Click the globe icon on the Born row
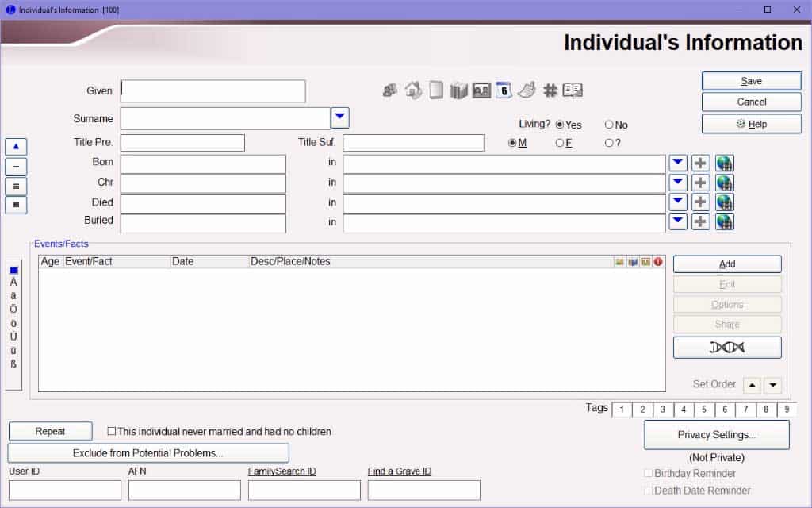Screen dimensions: 812x508 724,164
